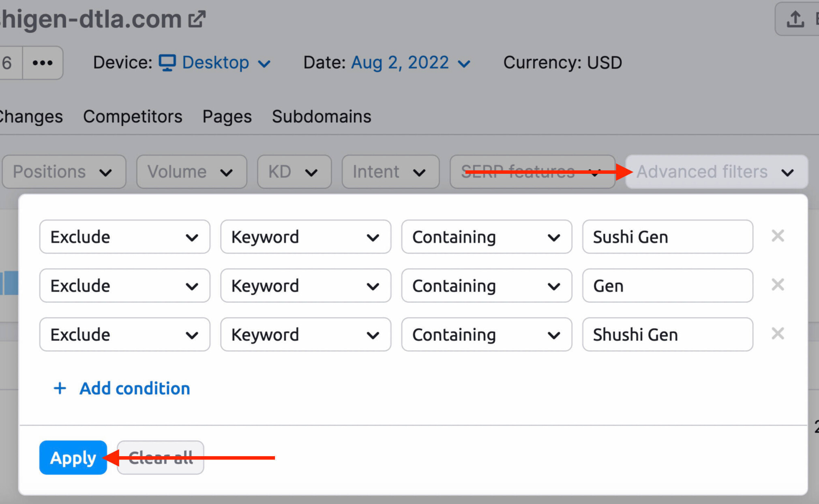Open Exclude dropdown in Gen row
Image resolution: width=819 pixels, height=504 pixels.
[125, 286]
